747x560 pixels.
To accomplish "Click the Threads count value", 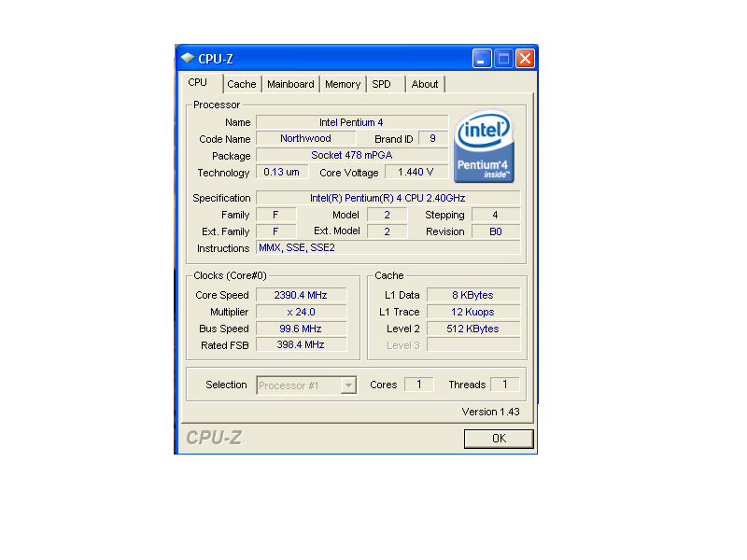I will [505, 385].
